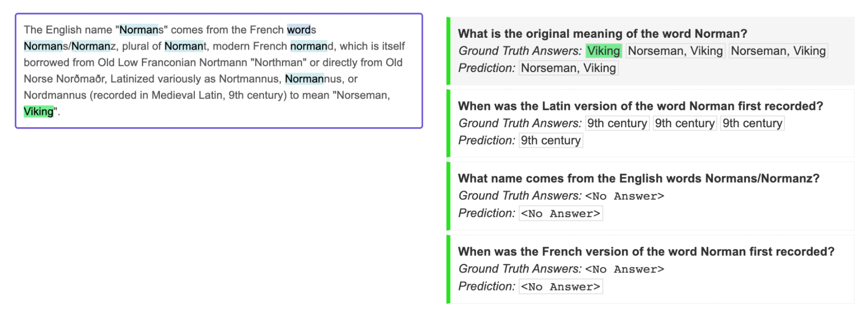Click the green highlighted "Viking" in the passage
Viewport: 868px width, 318px height.
click(39, 112)
